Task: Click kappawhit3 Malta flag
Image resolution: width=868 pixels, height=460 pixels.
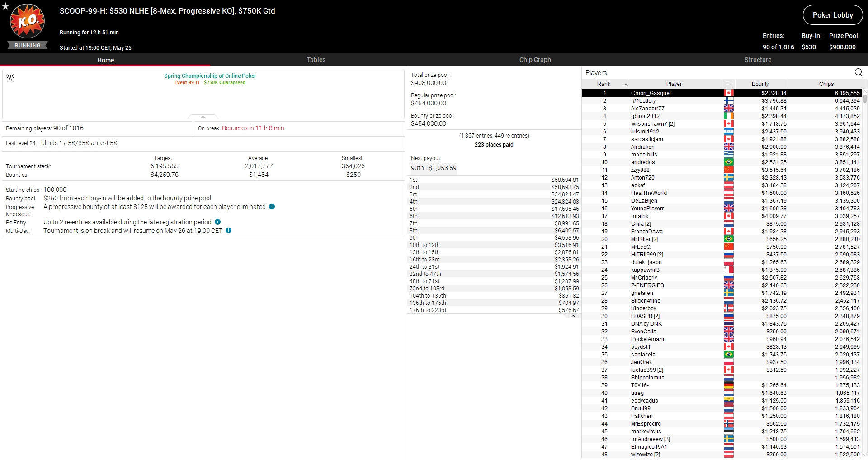Action: 728,270
